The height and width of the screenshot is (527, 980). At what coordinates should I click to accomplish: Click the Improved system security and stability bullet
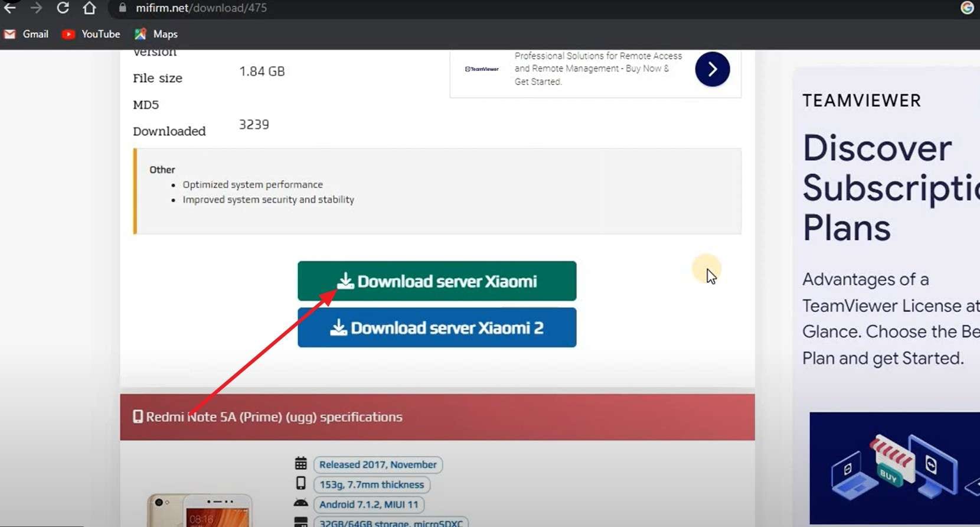[x=269, y=200]
